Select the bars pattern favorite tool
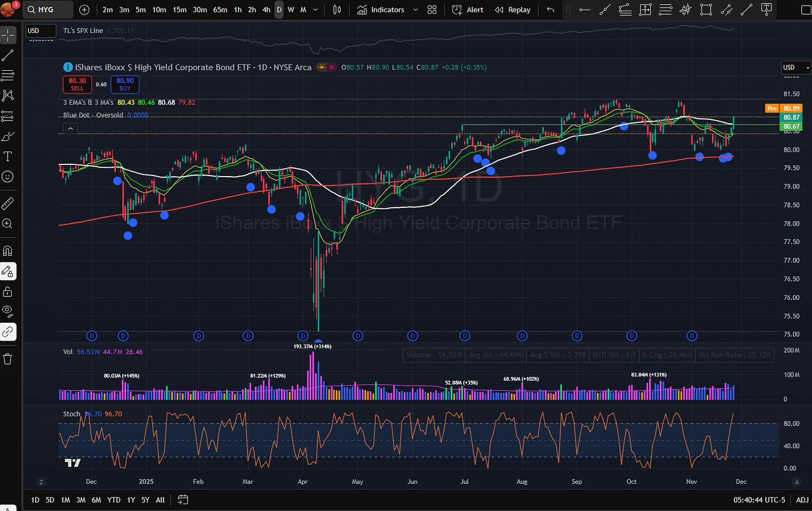Screen dimensions: 812x511 [685, 9]
